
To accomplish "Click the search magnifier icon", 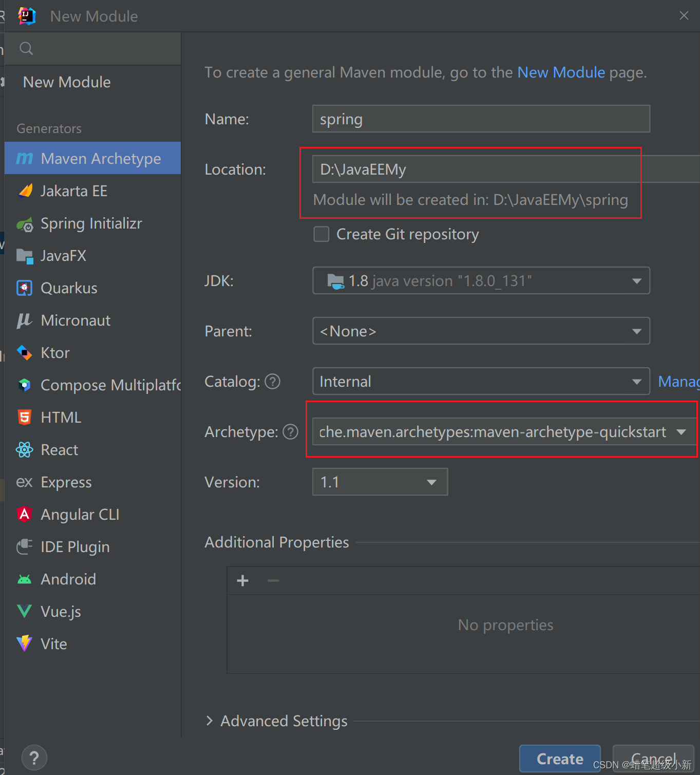I will [x=26, y=49].
